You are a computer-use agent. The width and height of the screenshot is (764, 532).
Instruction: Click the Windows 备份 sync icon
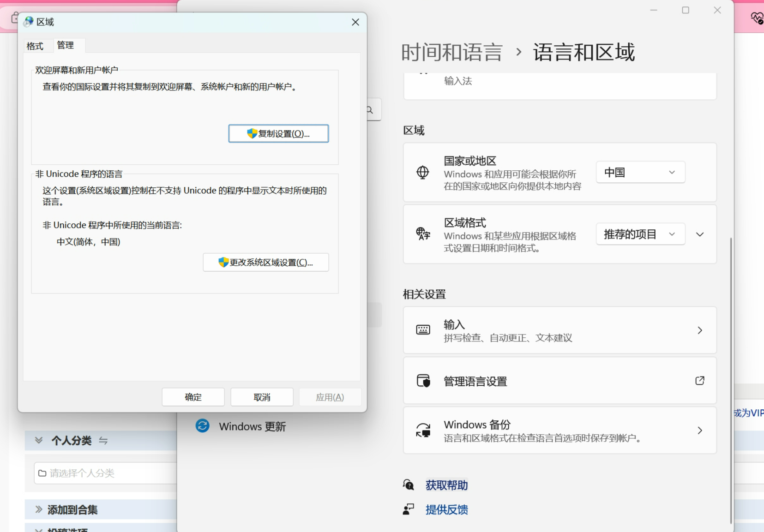pyautogui.click(x=423, y=430)
